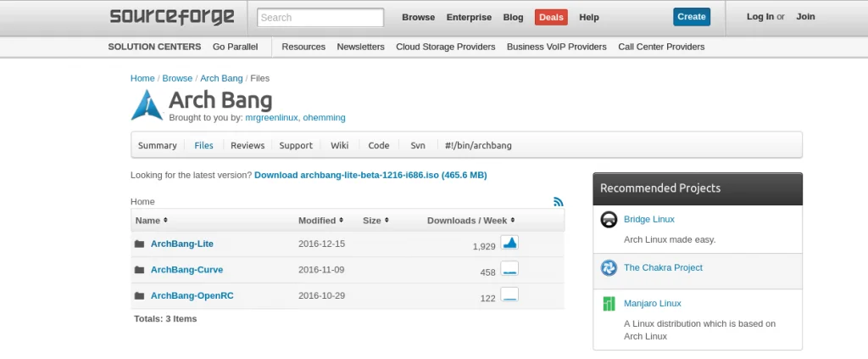Click the Totals: 3 Items text
This screenshot has height=359, width=868.
coord(165,318)
